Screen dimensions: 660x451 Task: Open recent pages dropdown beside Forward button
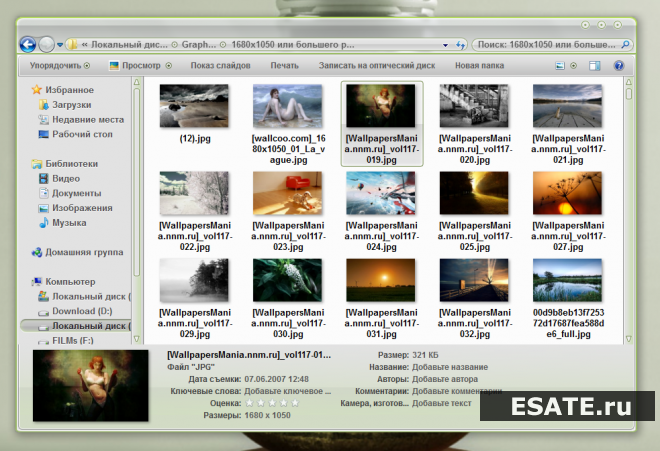[60, 45]
